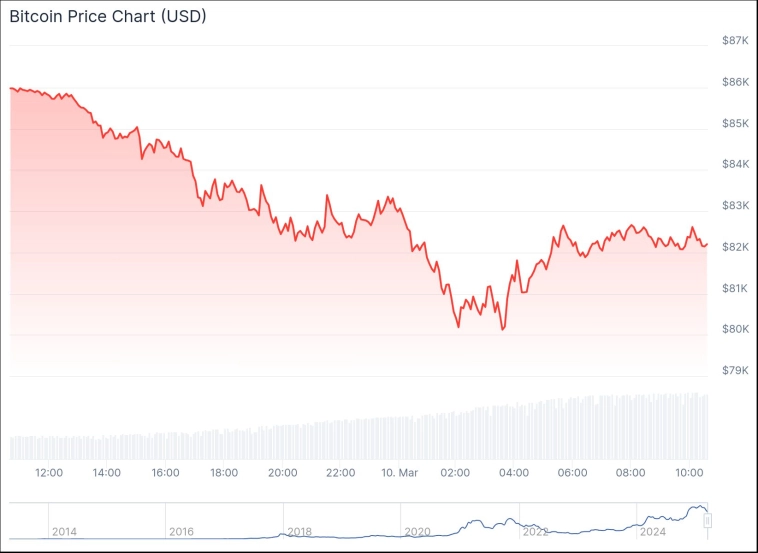Click 2024 on the navigator timeline

click(652, 531)
